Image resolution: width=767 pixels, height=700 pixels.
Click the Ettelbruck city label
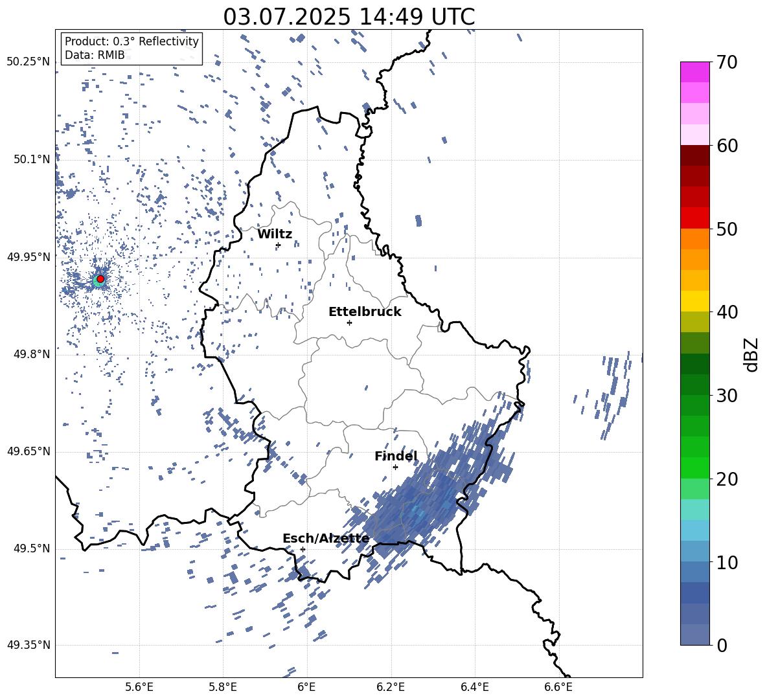pos(365,312)
